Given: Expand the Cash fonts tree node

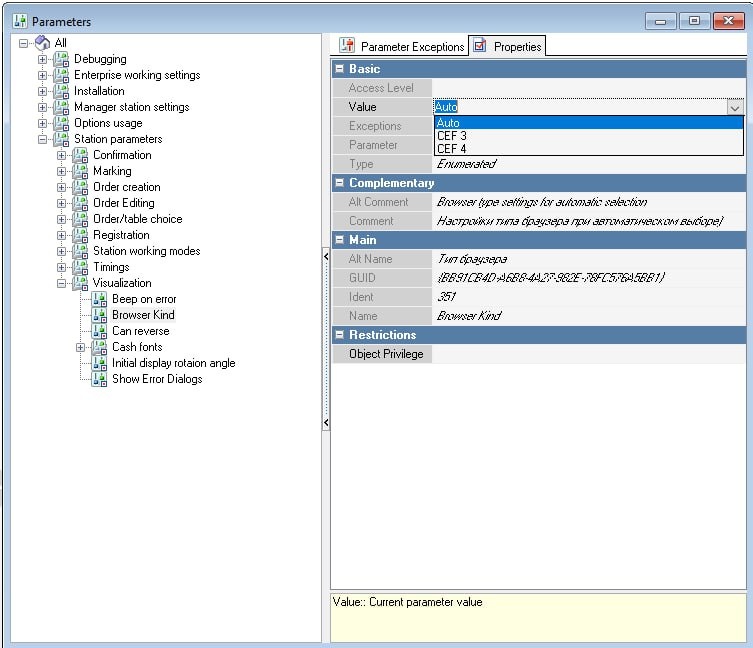Looking at the screenshot, I should click(x=81, y=347).
